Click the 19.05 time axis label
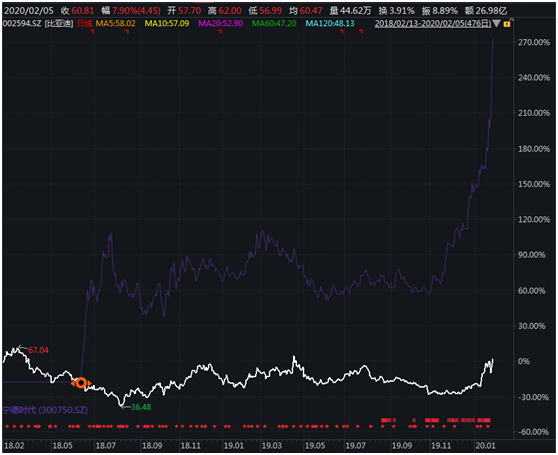 [x=315, y=446]
